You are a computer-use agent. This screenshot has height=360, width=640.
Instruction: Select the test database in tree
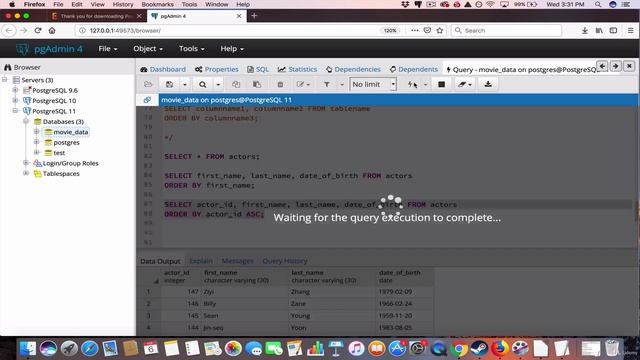point(59,153)
